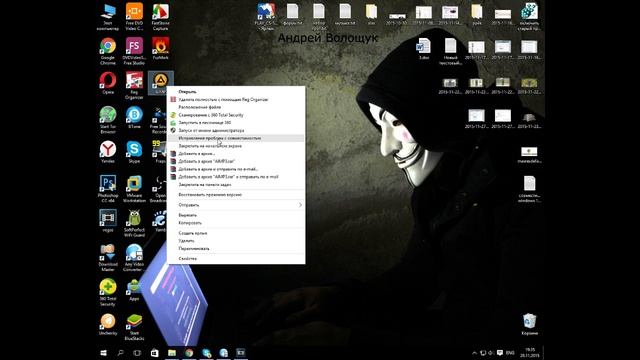The height and width of the screenshot is (360, 640).
Task: Select the Skype desktop shortcut
Action: (134, 152)
